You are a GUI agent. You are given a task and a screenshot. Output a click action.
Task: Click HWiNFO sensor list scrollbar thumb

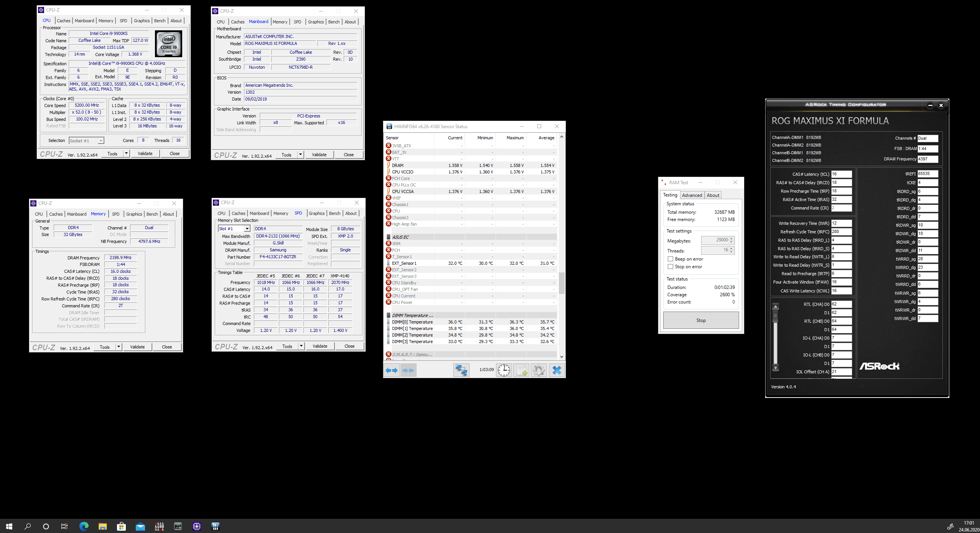tap(562, 283)
